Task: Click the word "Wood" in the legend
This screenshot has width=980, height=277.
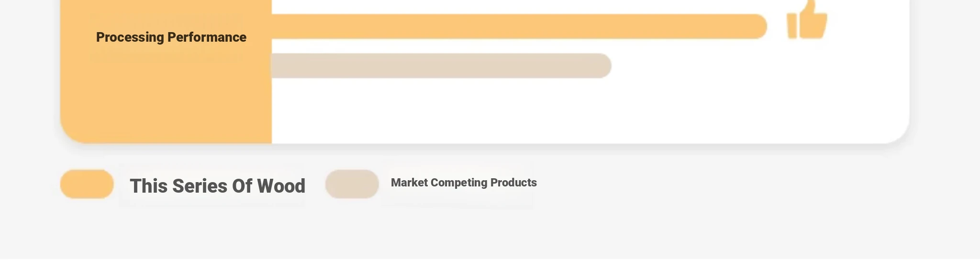Action: tap(281, 186)
